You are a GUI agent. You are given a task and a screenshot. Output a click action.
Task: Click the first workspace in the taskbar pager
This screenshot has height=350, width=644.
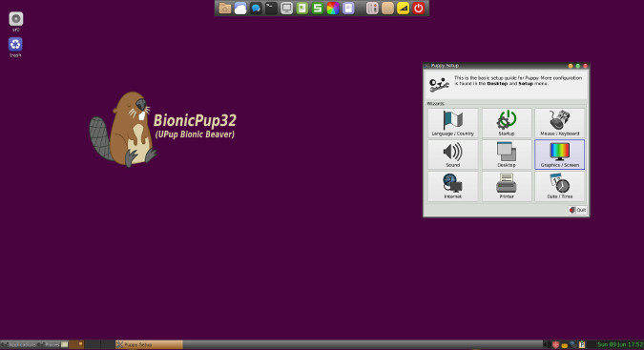[x=76, y=344]
